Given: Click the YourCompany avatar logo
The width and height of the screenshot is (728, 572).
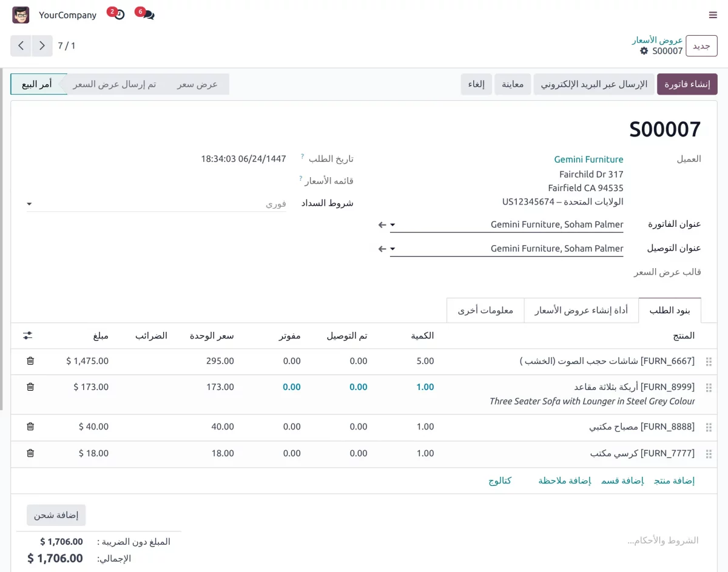Looking at the screenshot, I should [x=21, y=15].
